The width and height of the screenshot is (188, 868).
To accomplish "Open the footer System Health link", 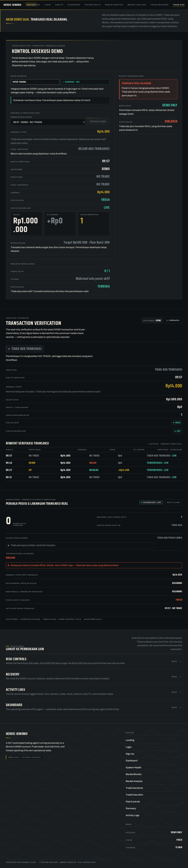I will 134,768.
